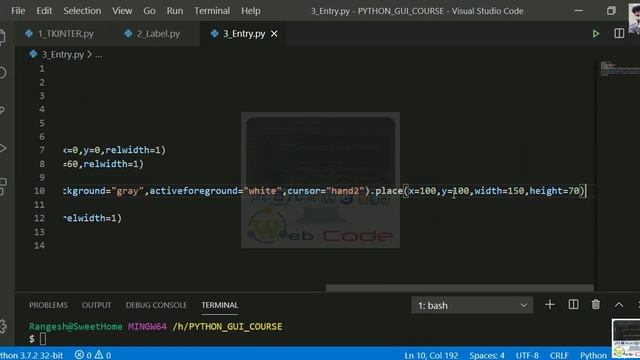Click the '/h/PYTHON_GUI_COURSE' path in terminal
This screenshot has width=640, height=360.
227,327
